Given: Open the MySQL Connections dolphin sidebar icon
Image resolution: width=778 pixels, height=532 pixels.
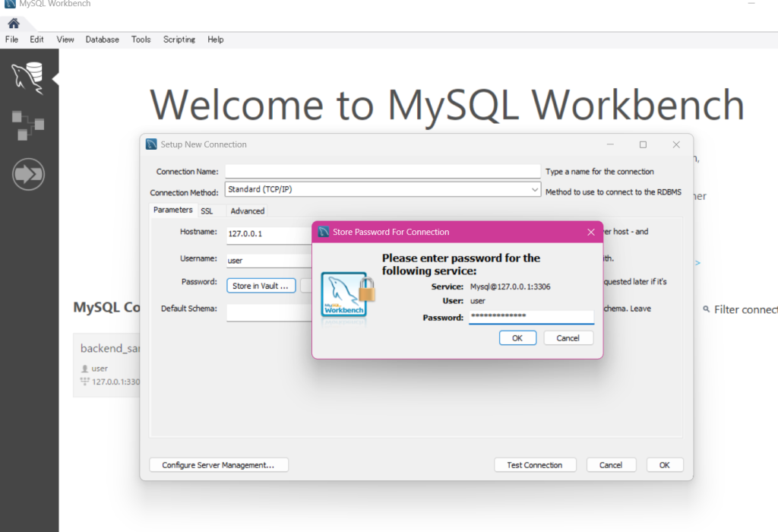Looking at the screenshot, I should point(28,78).
